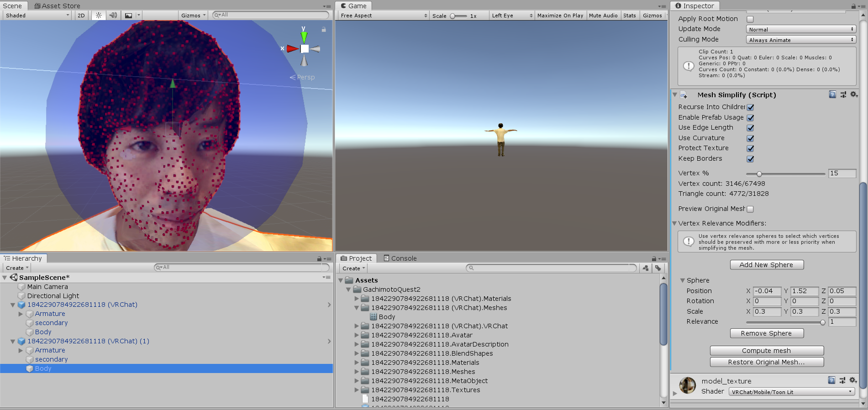Screen dimensions: 868x410
Task: Open model_texture material help icon
Action: tap(831, 380)
